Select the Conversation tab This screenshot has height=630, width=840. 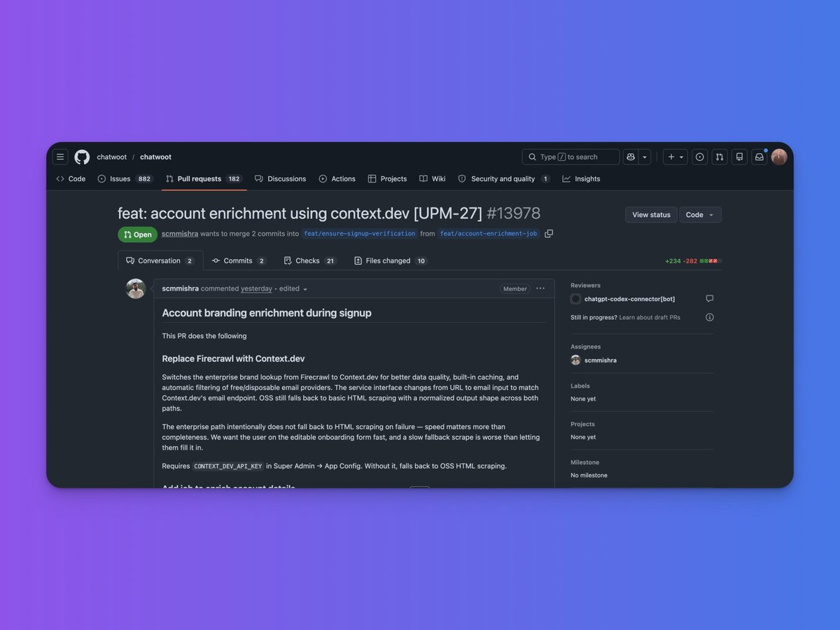[160, 260]
